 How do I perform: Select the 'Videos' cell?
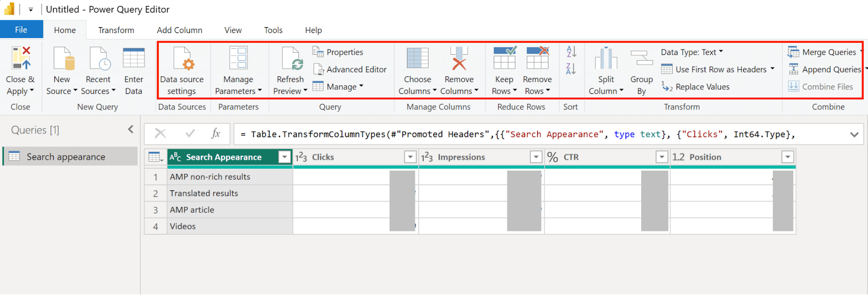pos(230,226)
